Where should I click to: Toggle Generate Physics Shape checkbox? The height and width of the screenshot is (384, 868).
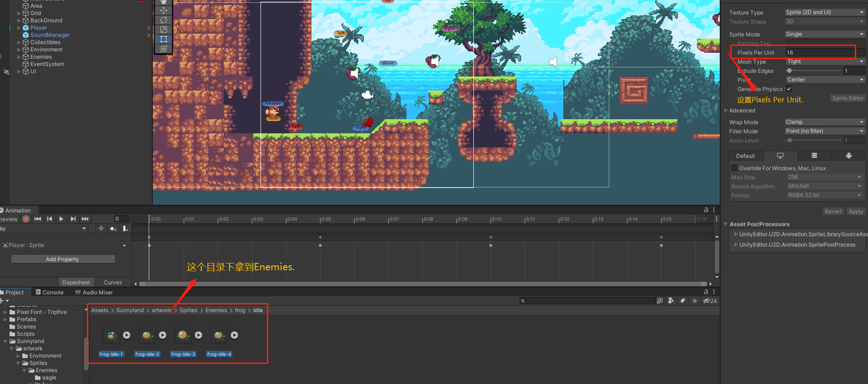point(789,89)
